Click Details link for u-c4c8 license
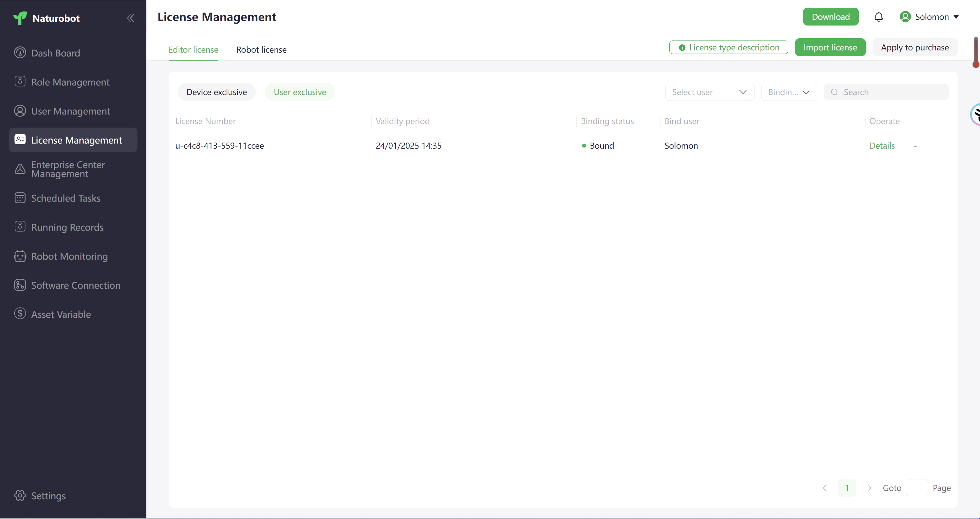Screen dimensions: 980x519 pyautogui.click(x=882, y=145)
